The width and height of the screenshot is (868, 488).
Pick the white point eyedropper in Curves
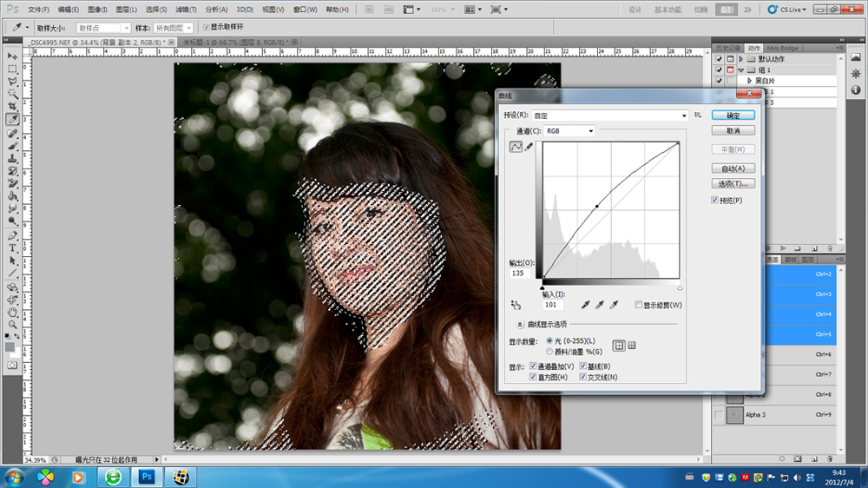point(614,305)
